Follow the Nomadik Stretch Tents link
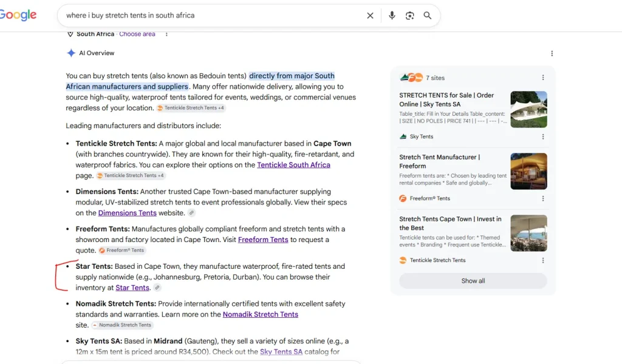This screenshot has height=364, width=622. pyautogui.click(x=260, y=314)
